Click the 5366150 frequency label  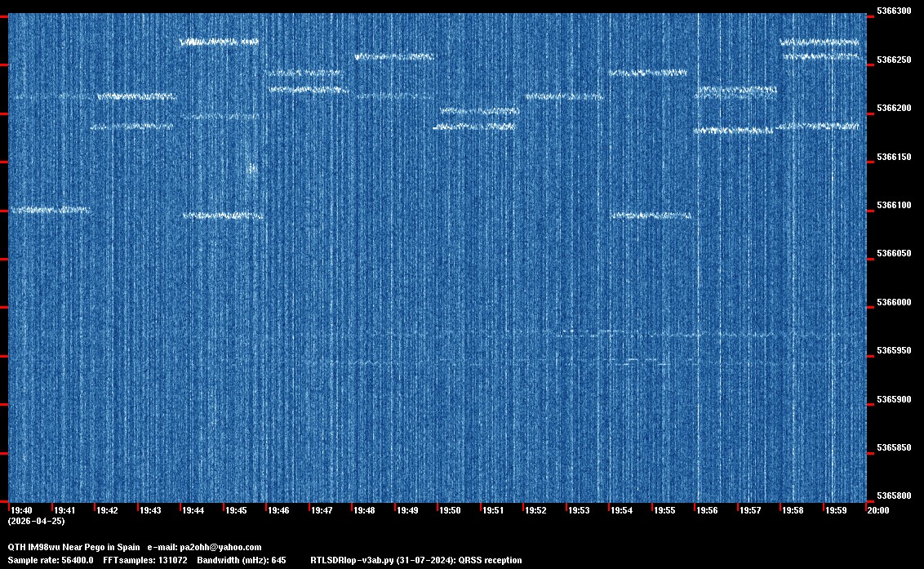pyautogui.click(x=894, y=156)
